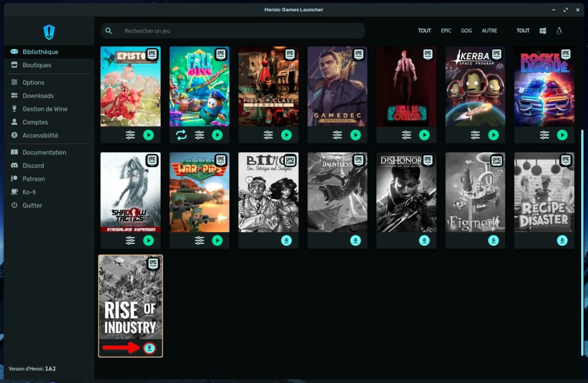Open settings icon for Shadow Tactics
This screenshot has width=588, height=383.
130,241
